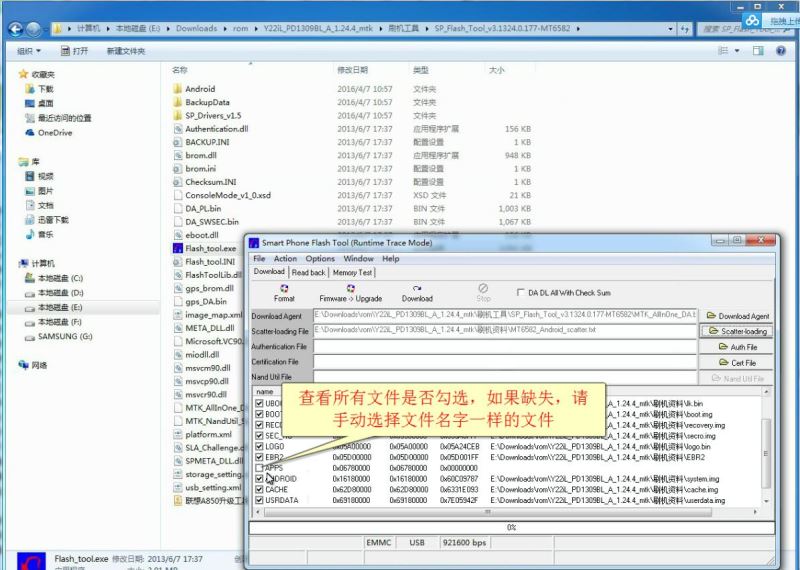Click the Nand Util File button
The height and width of the screenshot is (570, 800).
coord(737,379)
